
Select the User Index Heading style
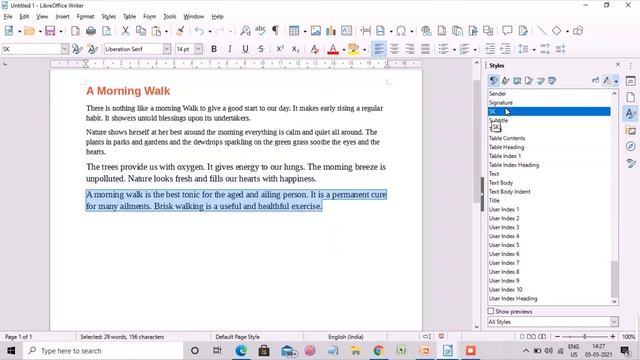513,298
